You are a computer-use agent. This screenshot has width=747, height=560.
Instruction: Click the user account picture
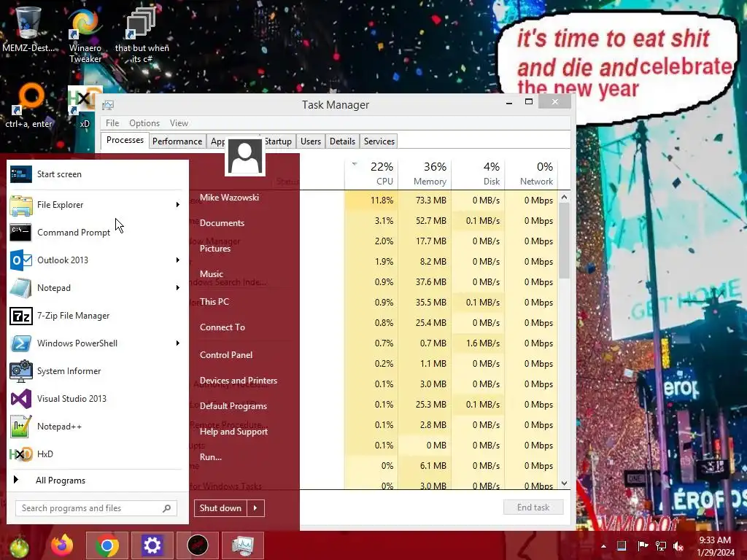click(x=245, y=157)
